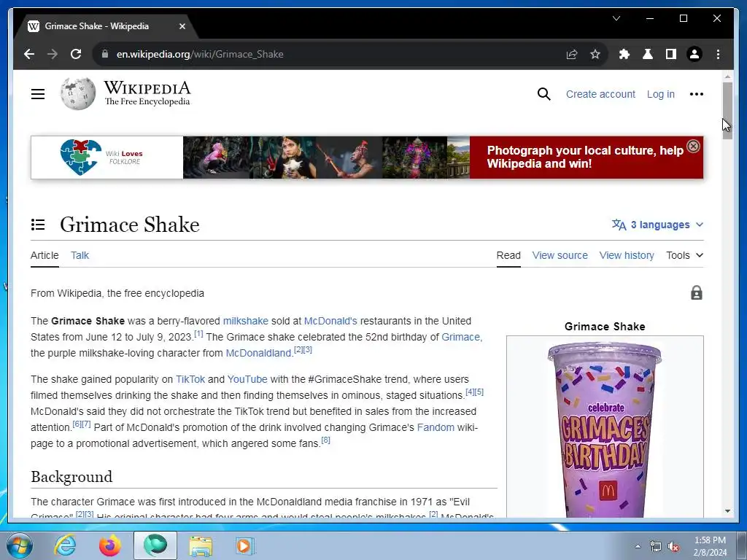Open the View history tab
Viewport: 747px width, 560px height.
627,255
